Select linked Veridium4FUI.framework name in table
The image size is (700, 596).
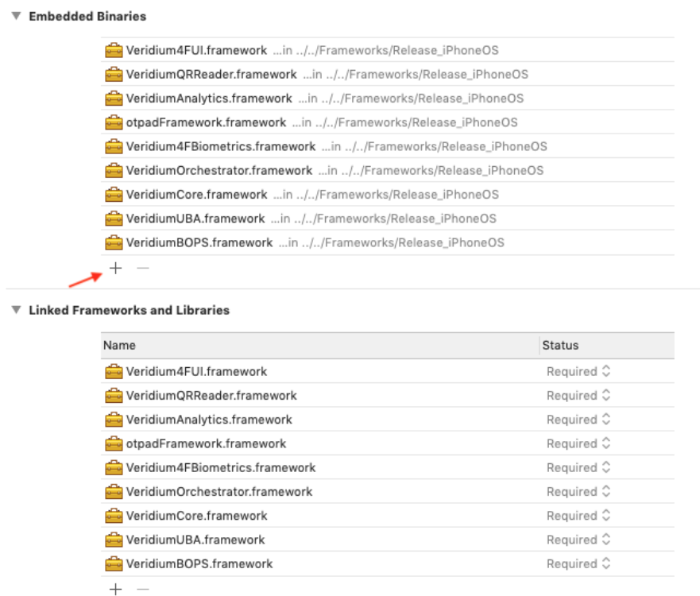(196, 371)
